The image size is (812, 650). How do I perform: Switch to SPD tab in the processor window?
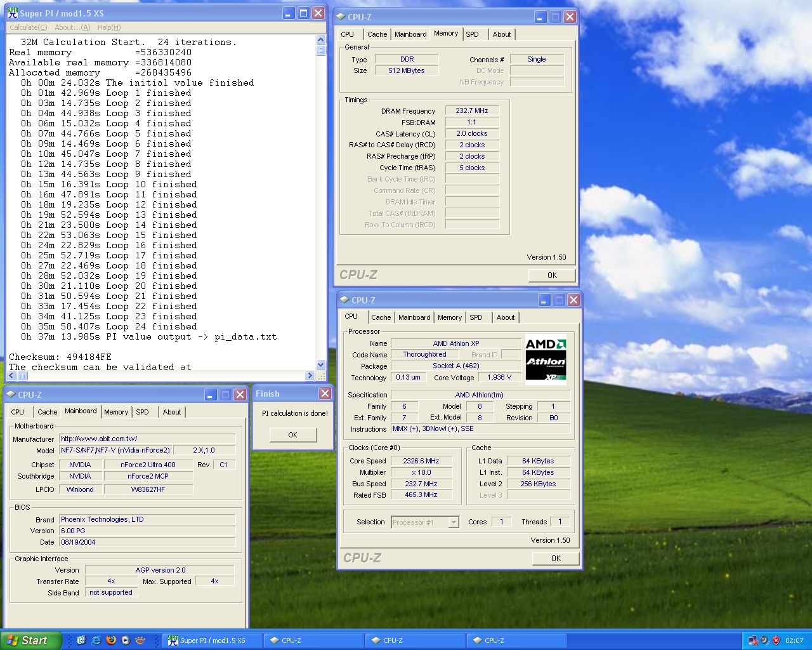[476, 317]
